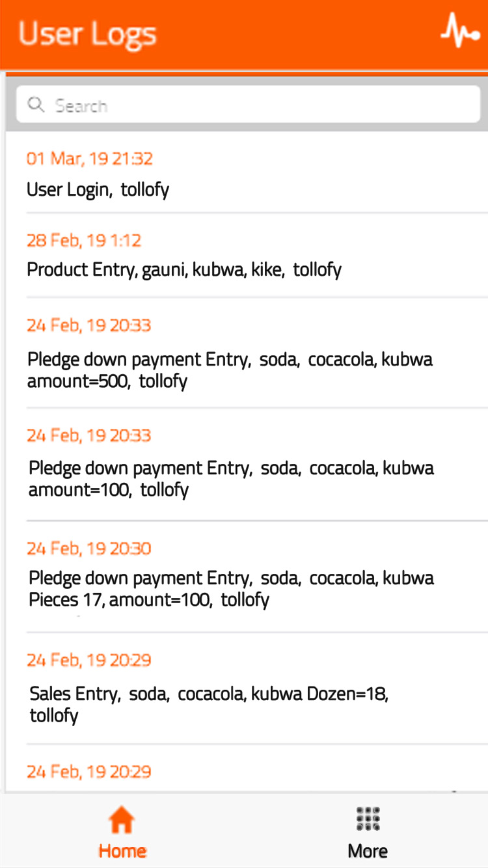Click the last partially visible 20:29 timestamp
Viewport: 488px width, 868px height.
coord(88,772)
